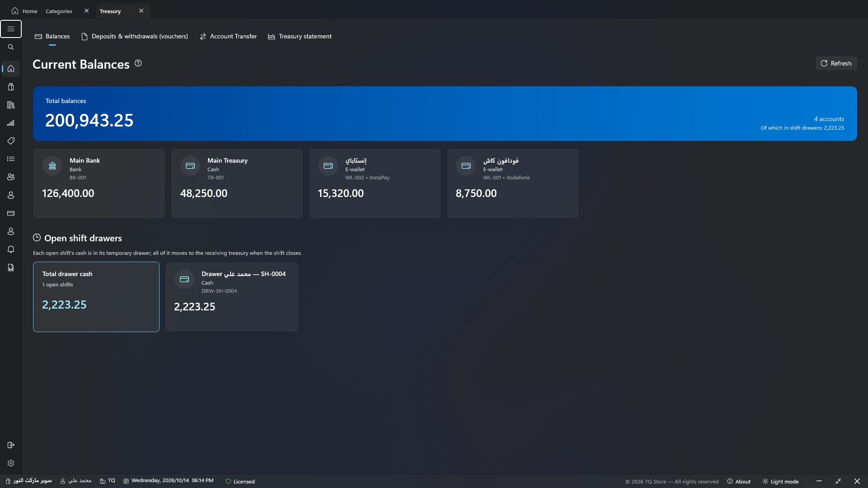Select the إنستاباي E-wallet account card
Viewport: 868px width, 488px height.
[375, 183]
